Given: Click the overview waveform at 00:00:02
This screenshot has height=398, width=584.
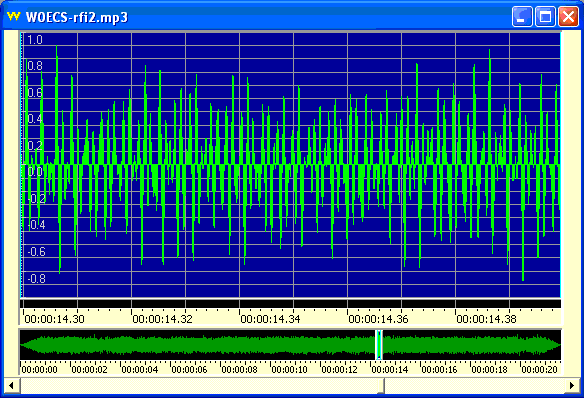Looking at the screenshot, I should (x=70, y=345).
